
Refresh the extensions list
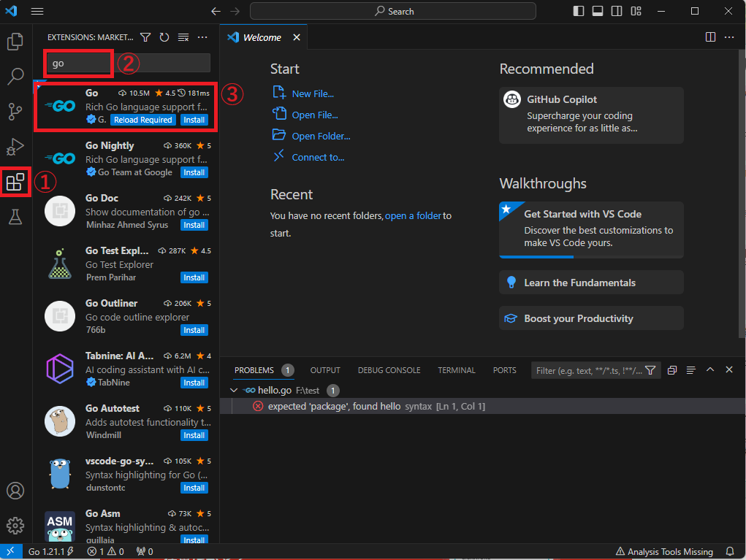click(x=164, y=37)
